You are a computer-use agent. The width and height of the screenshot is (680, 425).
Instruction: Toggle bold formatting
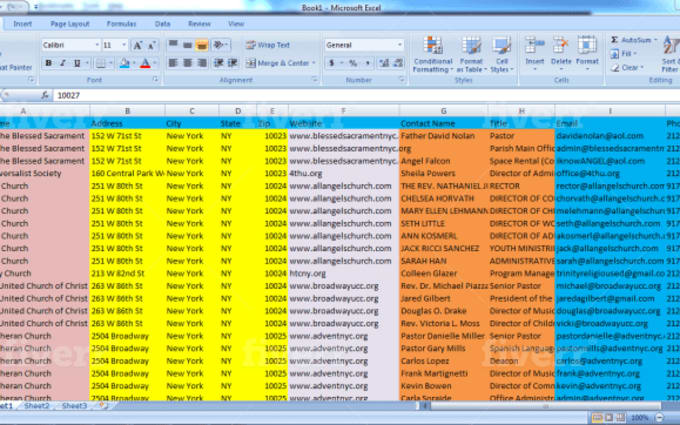[49, 63]
